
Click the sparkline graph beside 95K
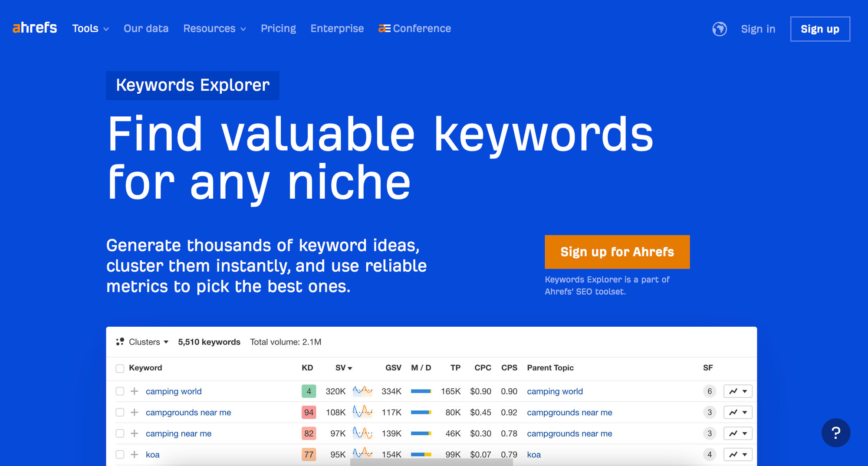[x=362, y=454]
